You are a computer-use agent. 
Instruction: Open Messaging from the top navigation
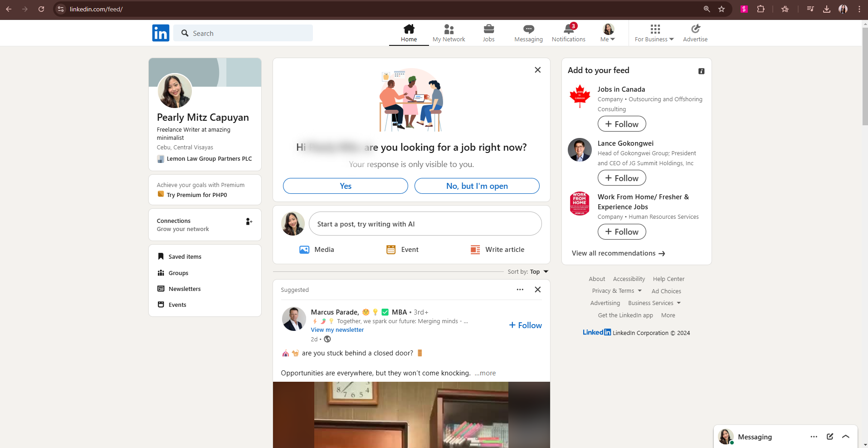(x=528, y=33)
